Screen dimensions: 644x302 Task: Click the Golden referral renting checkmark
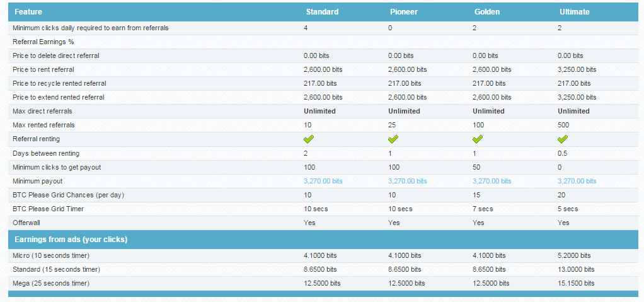478,139
